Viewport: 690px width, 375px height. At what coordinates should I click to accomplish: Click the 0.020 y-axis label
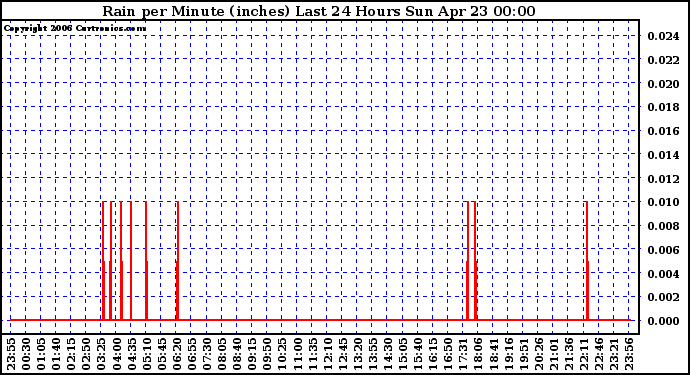point(663,83)
